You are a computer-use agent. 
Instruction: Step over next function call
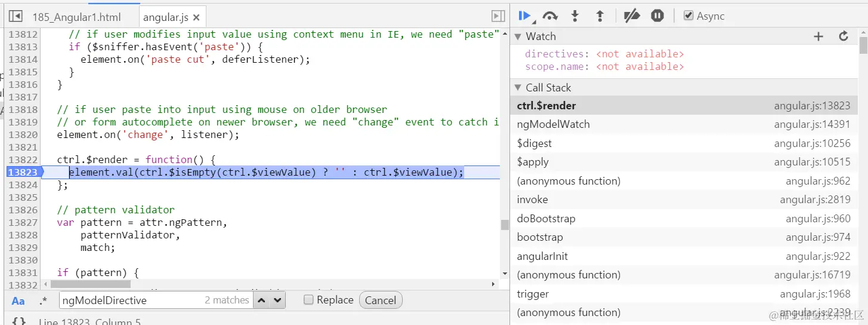click(x=550, y=16)
